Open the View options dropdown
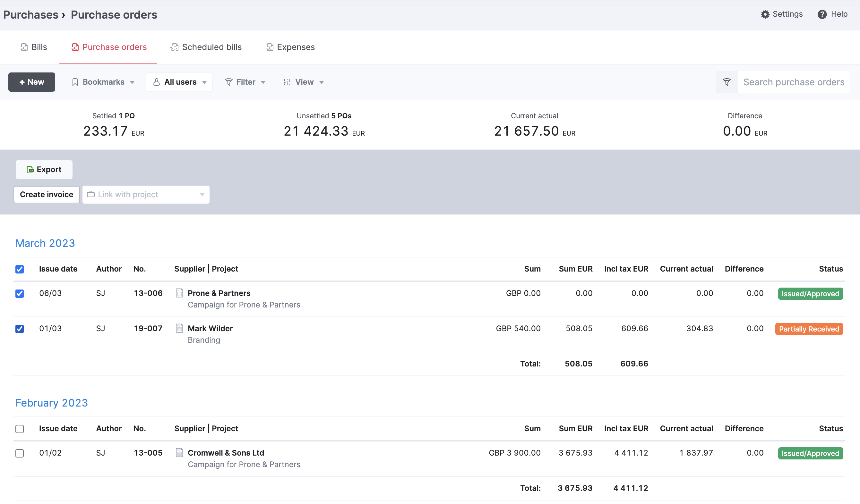This screenshot has height=504, width=860. pos(303,82)
